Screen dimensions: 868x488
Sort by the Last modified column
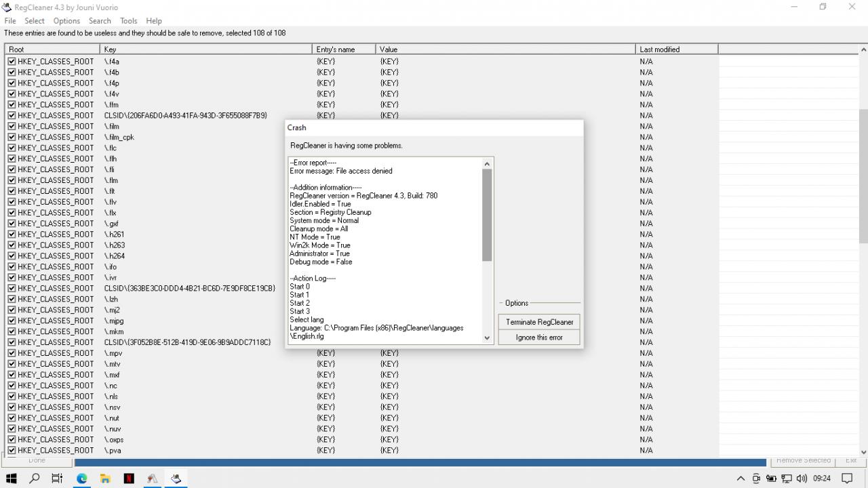(x=677, y=49)
